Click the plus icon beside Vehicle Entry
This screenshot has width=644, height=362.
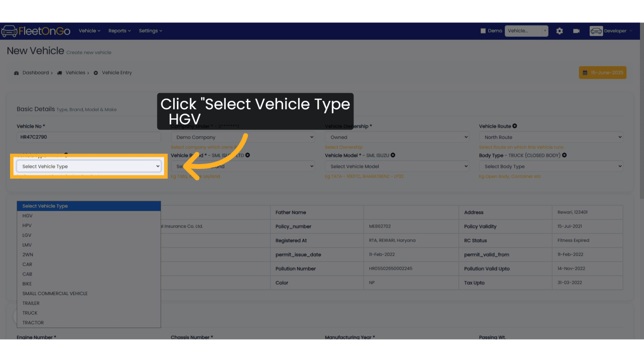pyautogui.click(x=96, y=73)
